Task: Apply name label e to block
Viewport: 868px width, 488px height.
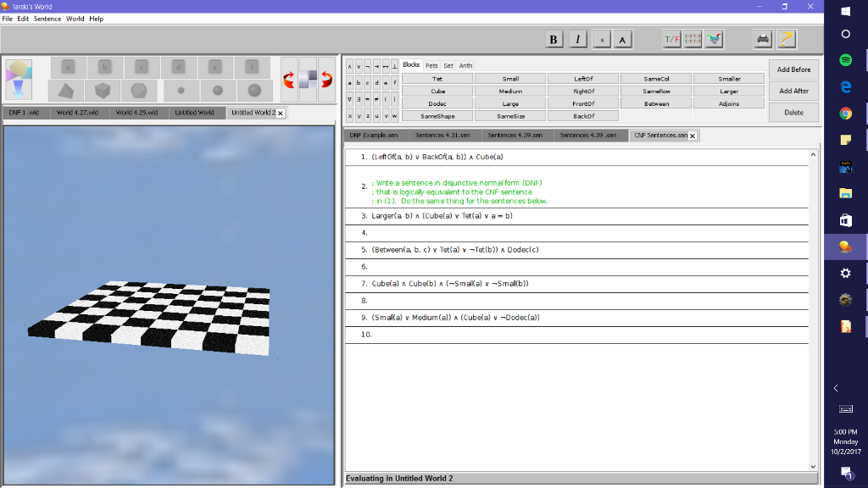Action: tap(214, 68)
